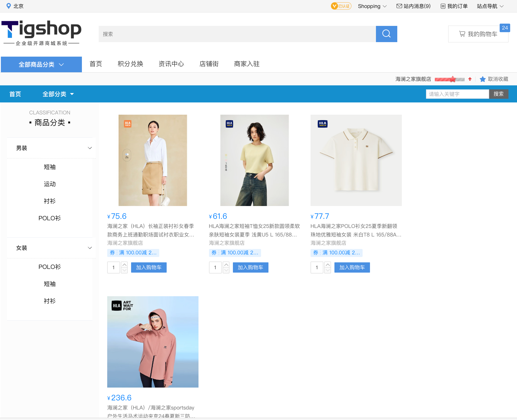Click the red up arrow beside store rating
Image resolution: width=517 pixels, height=420 pixels.
[x=470, y=79]
